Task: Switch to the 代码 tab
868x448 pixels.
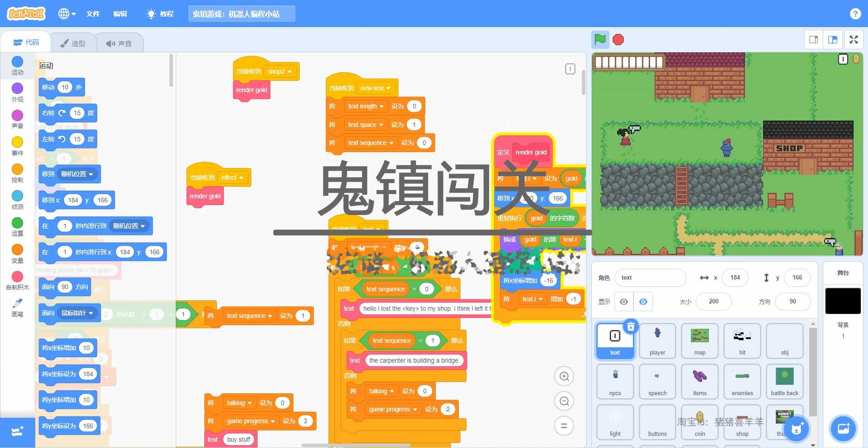Action: [x=26, y=42]
